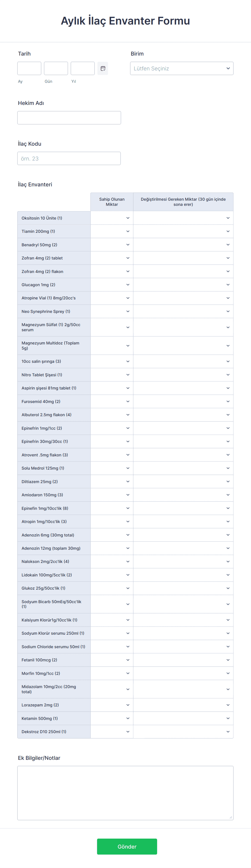
Task: Focus the Hekim Adı text field
Action: [69, 118]
